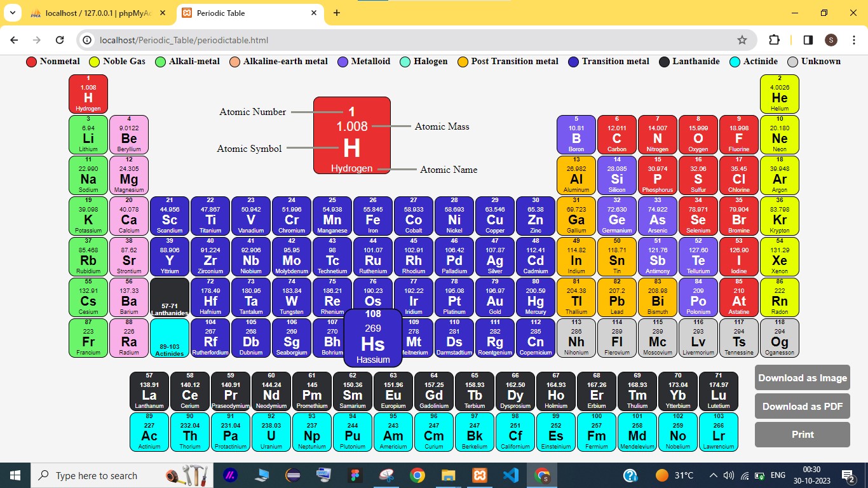Open the profile avatar in Chrome
This screenshot has width=868, height=488.
pyautogui.click(x=831, y=40)
